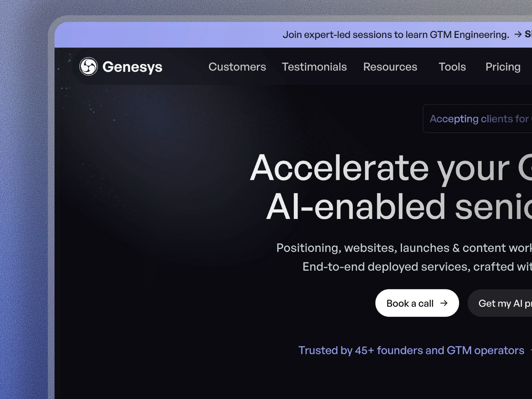The height and width of the screenshot is (399, 532).
Task: Open the Customers nav item
Action: tap(237, 67)
